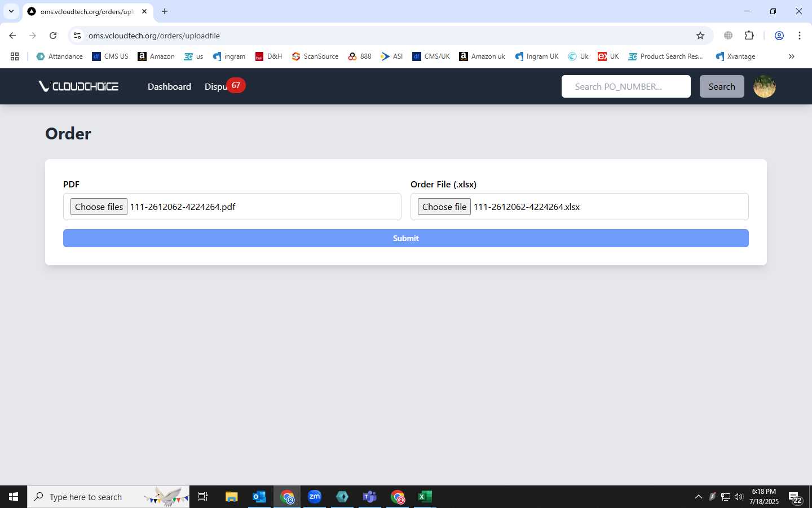
Task: Open the ingram bookmark
Action: [x=229, y=56]
